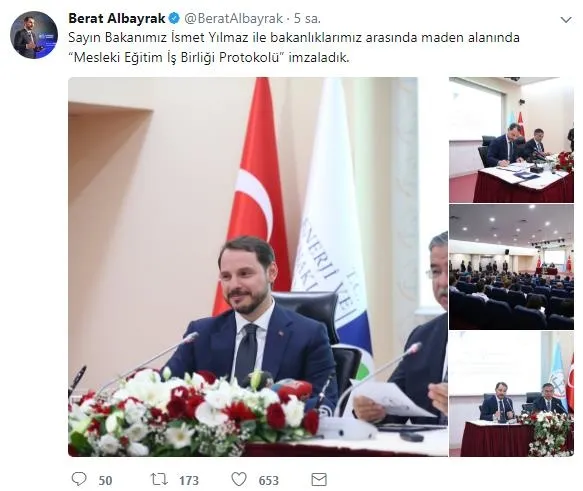Expand the tweet options chevron
Viewport: 583px width, 491px height.
click(x=566, y=20)
